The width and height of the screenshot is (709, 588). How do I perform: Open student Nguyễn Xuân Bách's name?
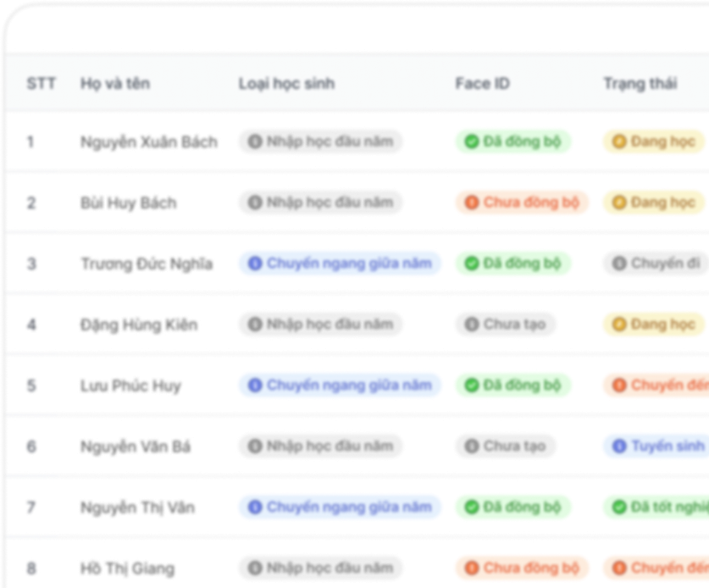click(149, 142)
